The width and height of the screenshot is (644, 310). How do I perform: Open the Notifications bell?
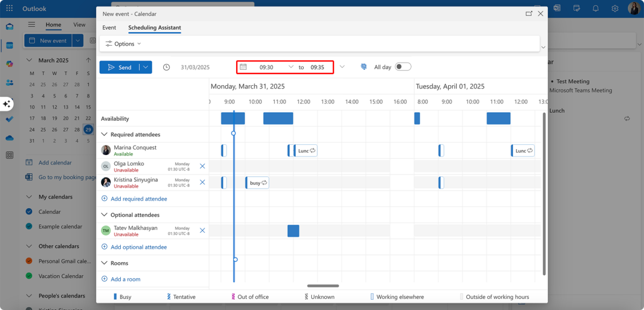click(596, 8)
